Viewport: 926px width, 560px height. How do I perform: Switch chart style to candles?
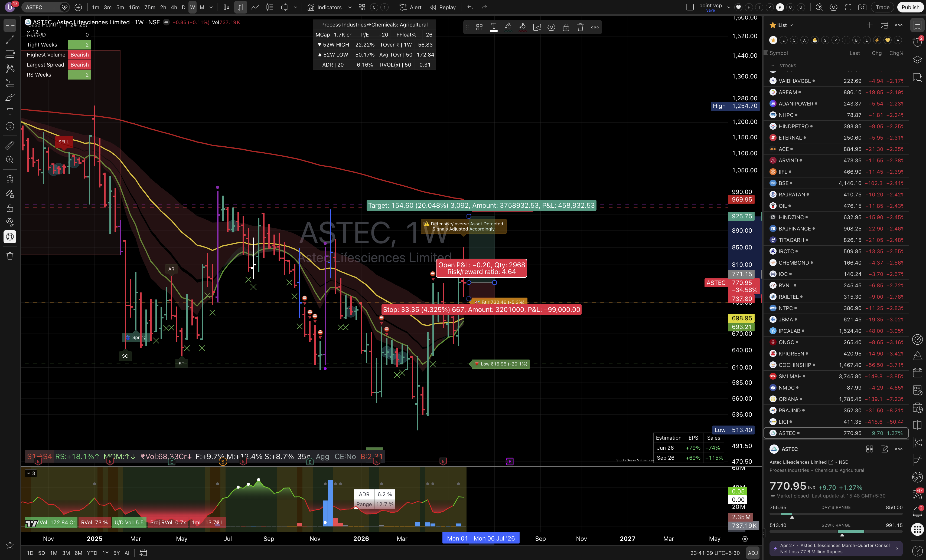point(226,7)
